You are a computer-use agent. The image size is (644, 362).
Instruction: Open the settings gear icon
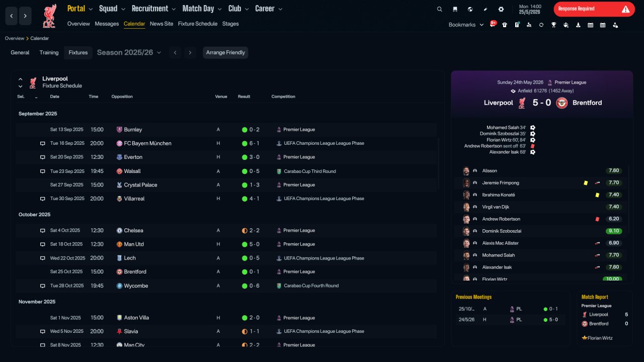pos(501,9)
